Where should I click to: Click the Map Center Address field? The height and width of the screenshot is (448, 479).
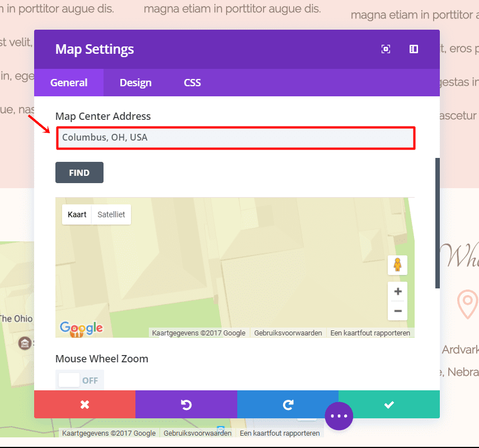236,138
